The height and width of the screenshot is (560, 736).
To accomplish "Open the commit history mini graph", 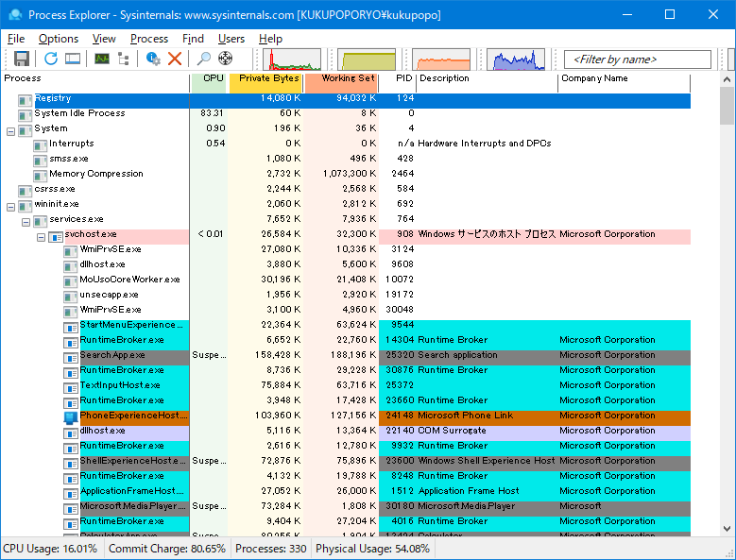I will coord(367,59).
